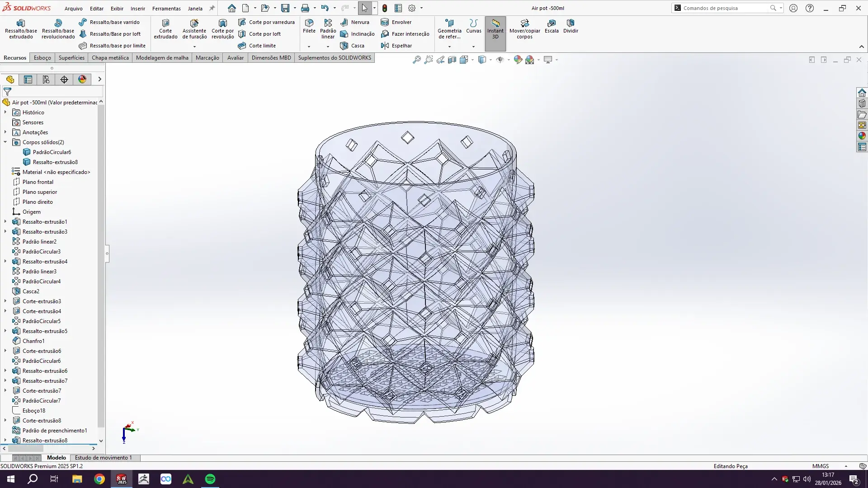This screenshot has width=868, height=488.
Task: Expand the Histórico tree node
Action: pyautogui.click(x=5, y=112)
